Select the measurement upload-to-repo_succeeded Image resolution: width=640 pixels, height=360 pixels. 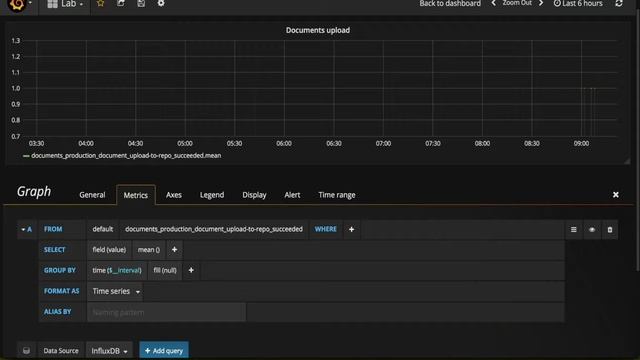(214, 229)
